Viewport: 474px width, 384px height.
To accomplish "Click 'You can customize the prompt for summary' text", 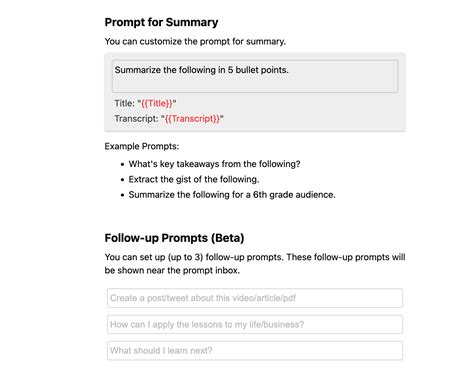I will pos(195,41).
